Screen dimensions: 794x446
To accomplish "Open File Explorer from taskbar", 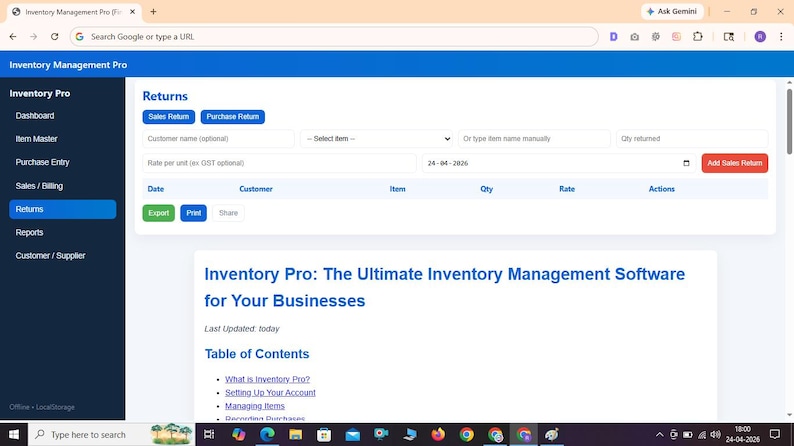I will (295, 434).
